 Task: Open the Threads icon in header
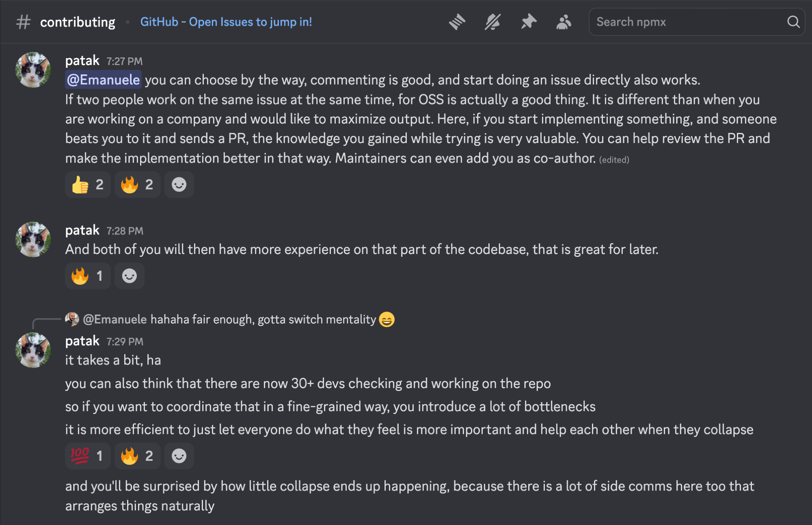click(457, 22)
